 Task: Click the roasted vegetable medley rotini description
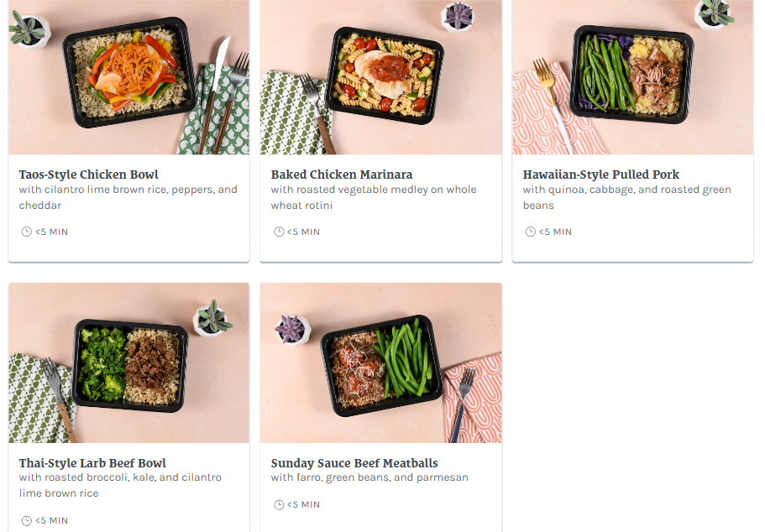point(374,197)
